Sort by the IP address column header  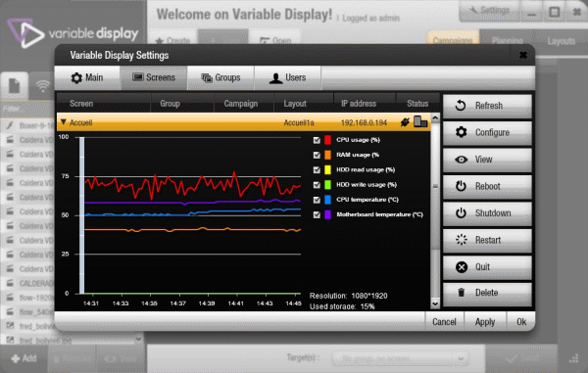click(x=365, y=104)
